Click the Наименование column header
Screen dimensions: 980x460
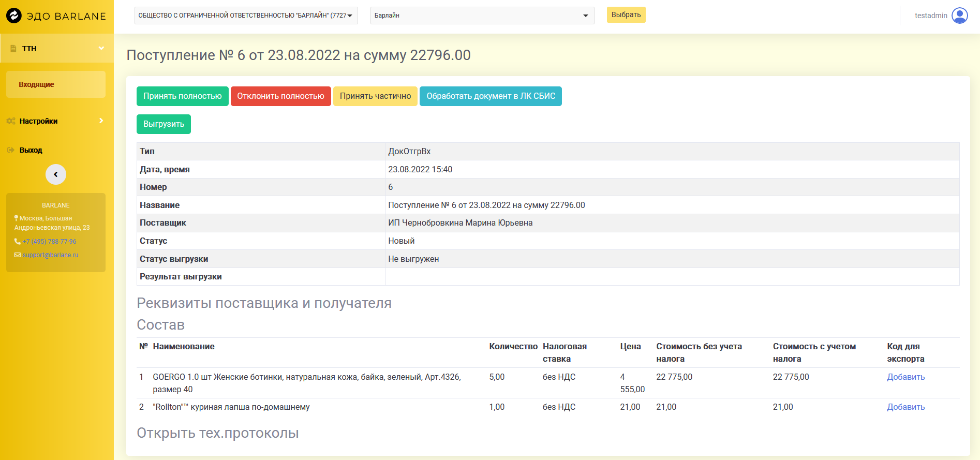tap(184, 347)
